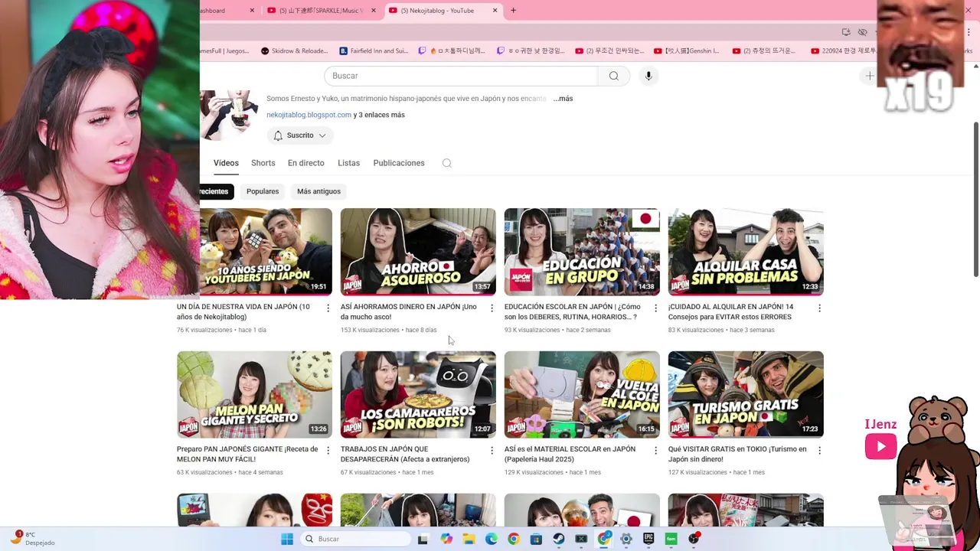Viewport: 980px width, 551px height.
Task: Expand channel description with '...más'
Action: point(564,99)
